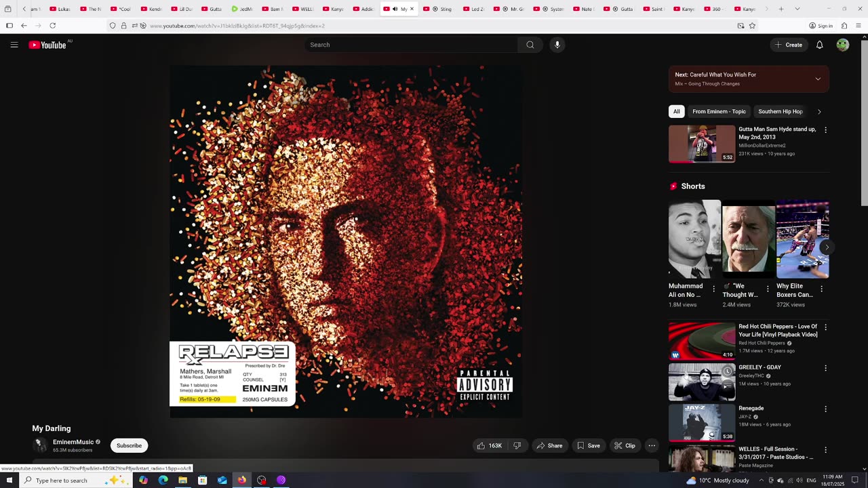This screenshot has width=868, height=488.
Task: Sign in to Firefox account
Action: point(821,26)
